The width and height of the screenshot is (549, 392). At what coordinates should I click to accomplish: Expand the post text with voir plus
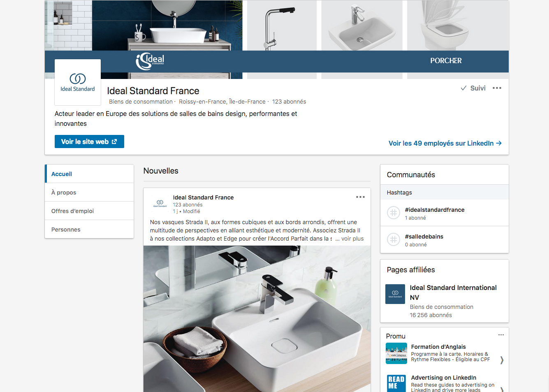(352, 239)
